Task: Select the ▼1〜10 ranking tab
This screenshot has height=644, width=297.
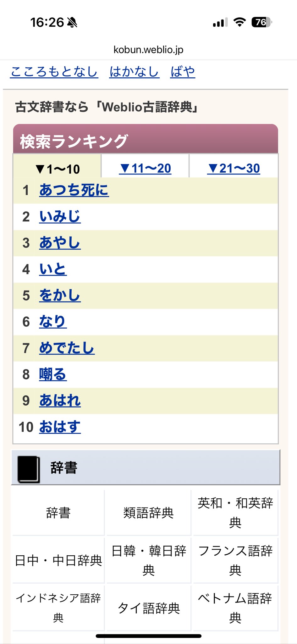Action: pyautogui.click(x=57, y=169)
